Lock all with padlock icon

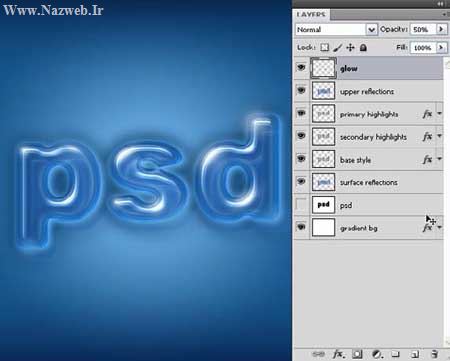363,48
